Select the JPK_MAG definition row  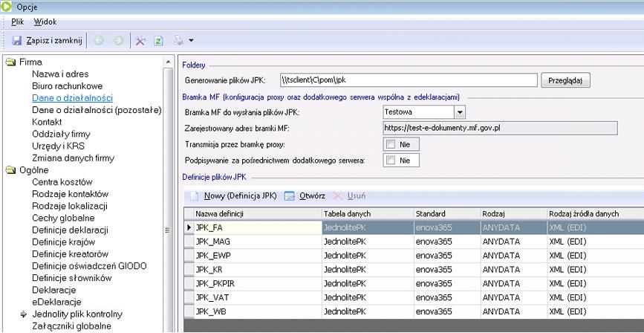tap(414, 242)
